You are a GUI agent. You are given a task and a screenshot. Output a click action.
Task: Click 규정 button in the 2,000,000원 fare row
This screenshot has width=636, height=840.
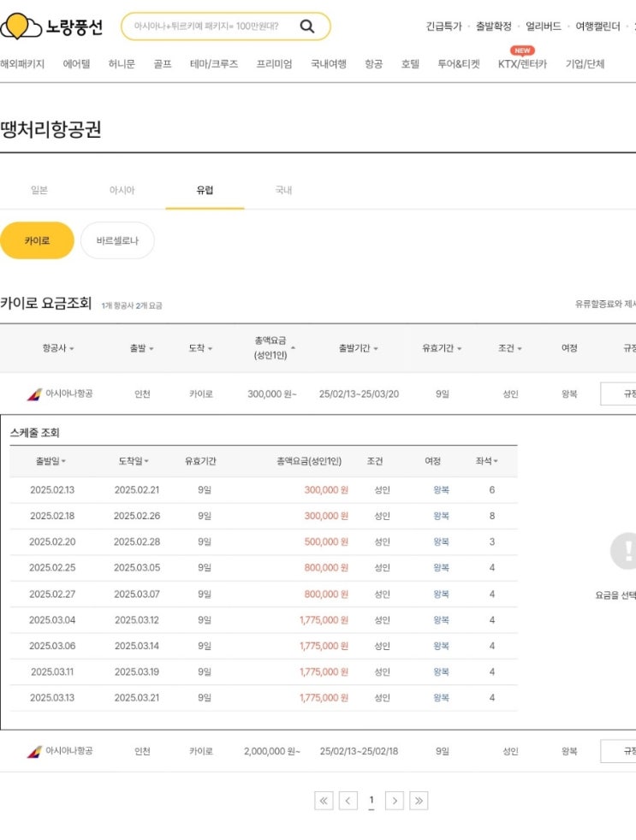point(618,752)
